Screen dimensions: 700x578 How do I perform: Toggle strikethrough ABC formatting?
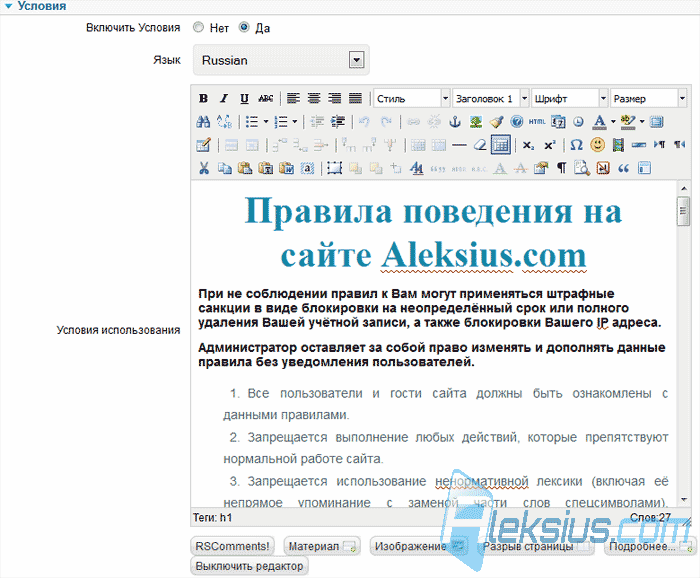(266, 98)
